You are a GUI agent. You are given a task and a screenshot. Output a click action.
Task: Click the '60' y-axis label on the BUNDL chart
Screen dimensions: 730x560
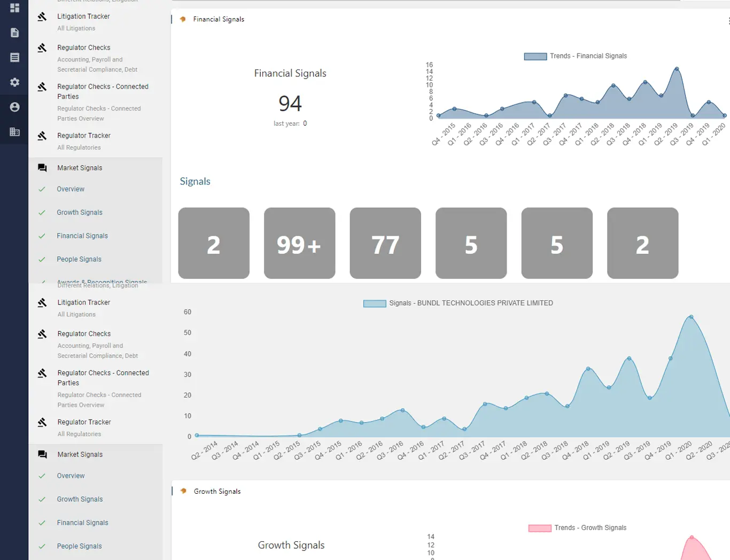pyautogui.click(x=188, y=312)
